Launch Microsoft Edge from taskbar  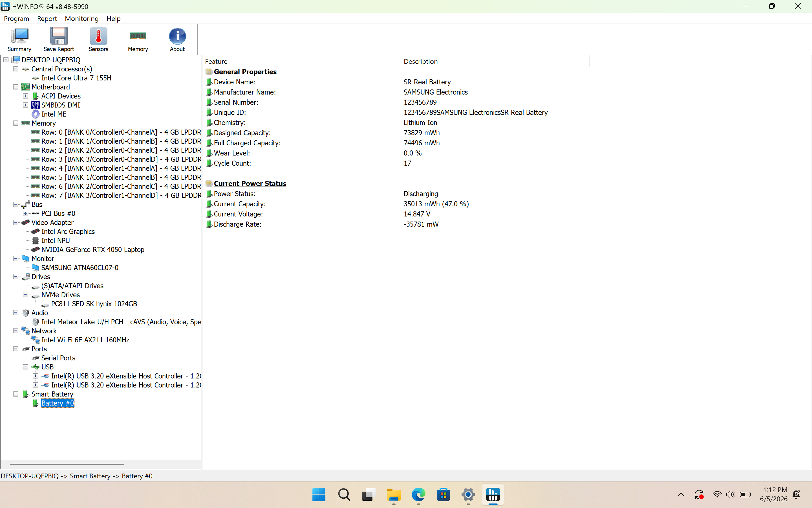click(x=418, y=494)
